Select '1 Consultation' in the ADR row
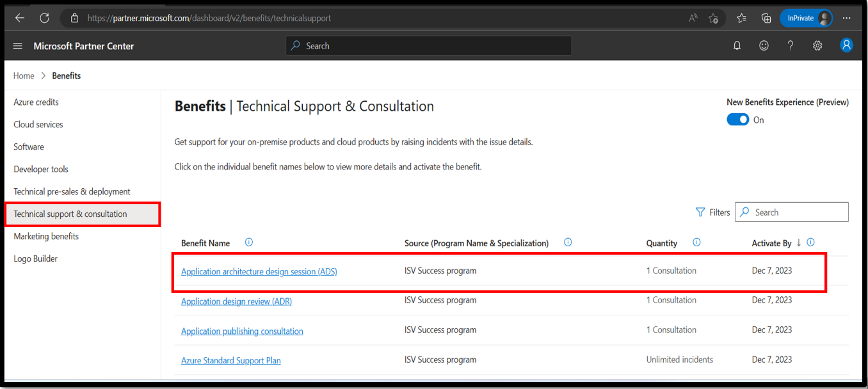 pos(671,300)
